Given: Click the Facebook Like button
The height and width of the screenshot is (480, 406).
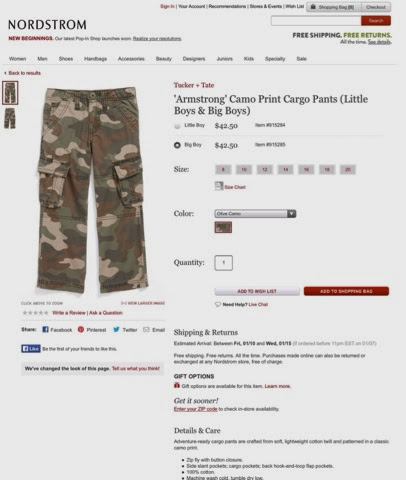Looking at the screenshot, I should click(31, 349).
